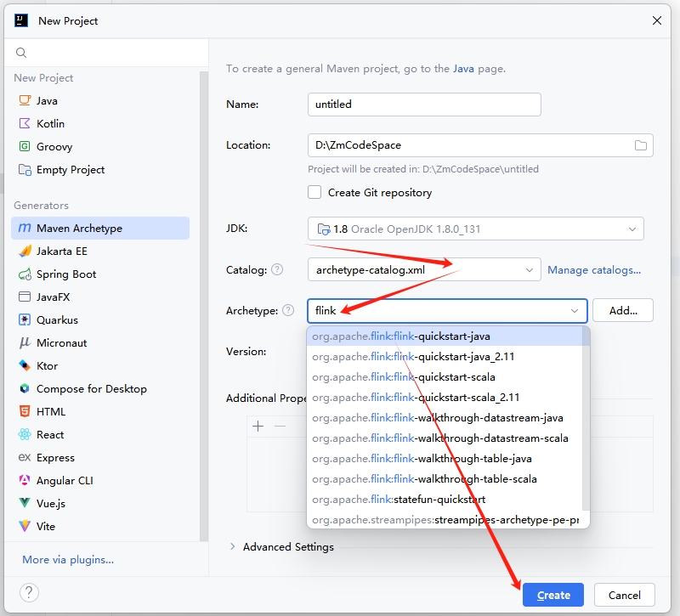680x616 pixels.
Task: Click the Ktor generator icon
Action: coord(25,366)
